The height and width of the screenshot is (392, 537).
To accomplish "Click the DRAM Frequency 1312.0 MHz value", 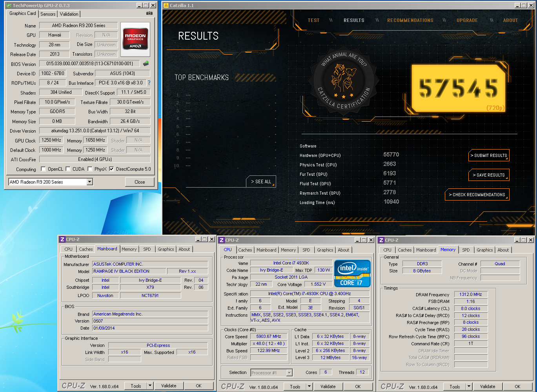I will (471, 294).
